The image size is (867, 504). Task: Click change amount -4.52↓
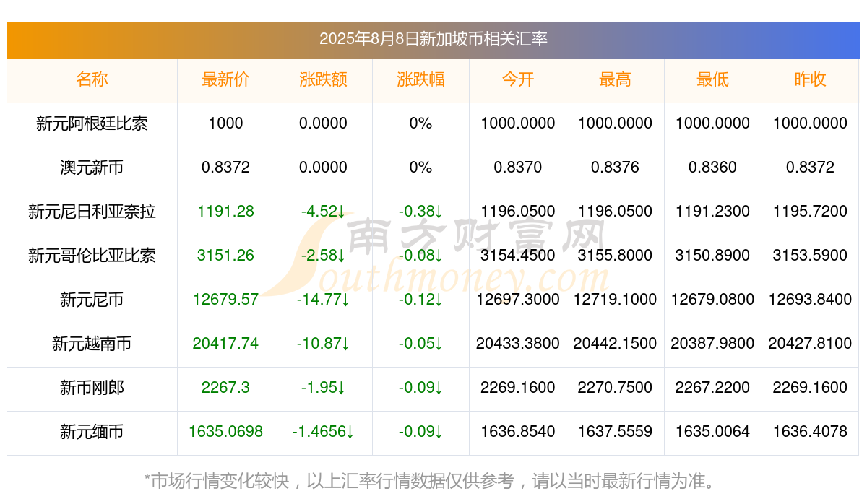323,212
